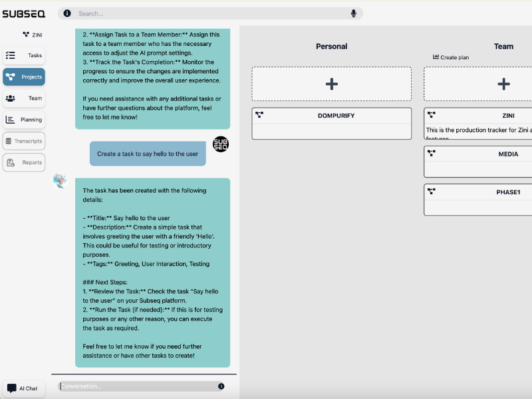
Task: Go to Planning in sidebar
Action: click(24, 120)
